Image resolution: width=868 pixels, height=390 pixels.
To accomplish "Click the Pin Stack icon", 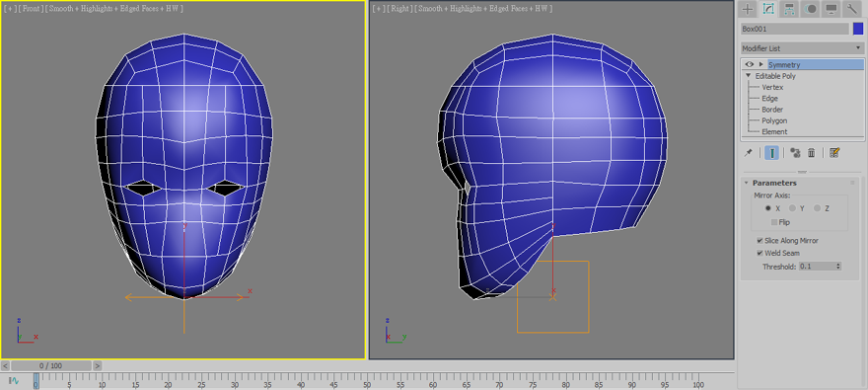I will [749, 153].
